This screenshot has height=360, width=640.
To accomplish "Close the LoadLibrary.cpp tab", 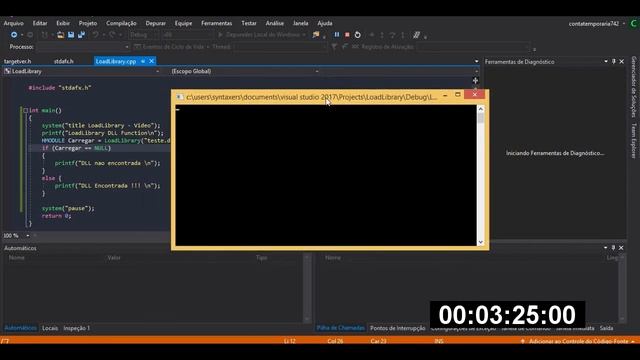I will 151,61.
